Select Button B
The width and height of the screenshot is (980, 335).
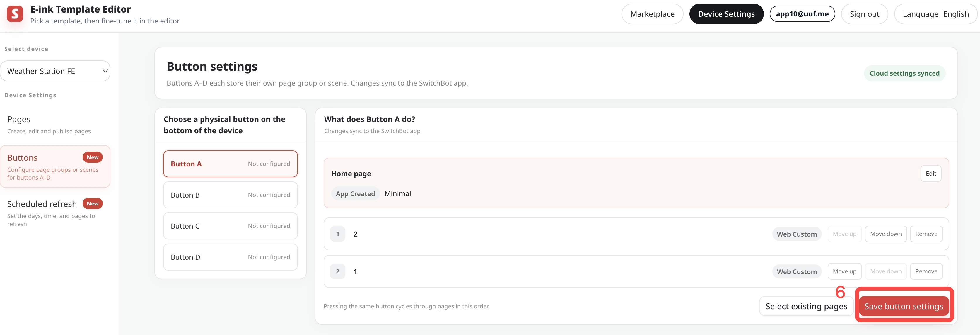[x=230, y=195]
